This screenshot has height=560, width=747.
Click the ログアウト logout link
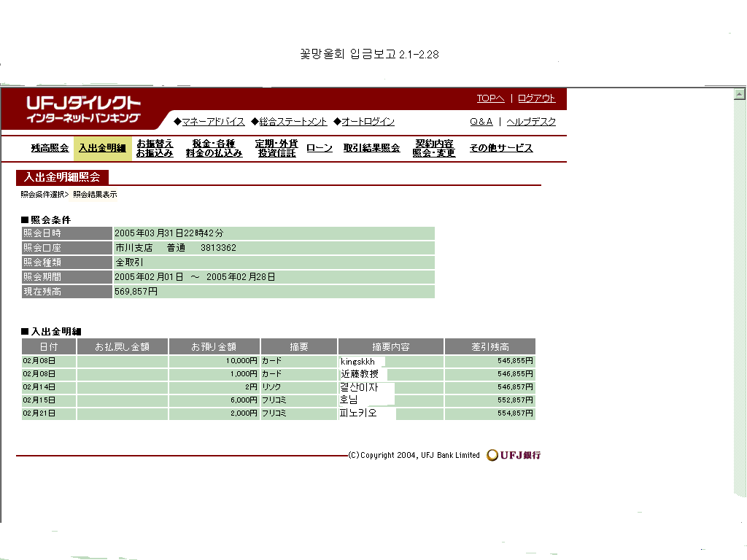pos(537,98)
